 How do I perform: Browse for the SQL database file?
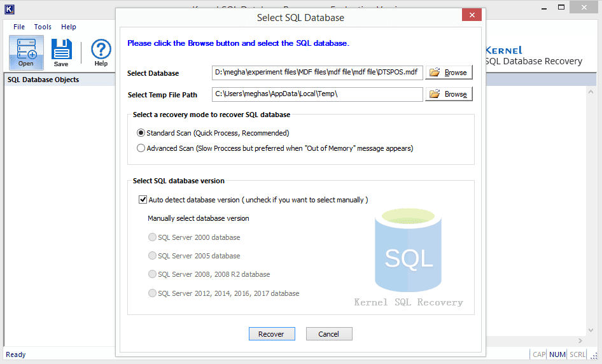pyautogui.click(x=449, y=73)
